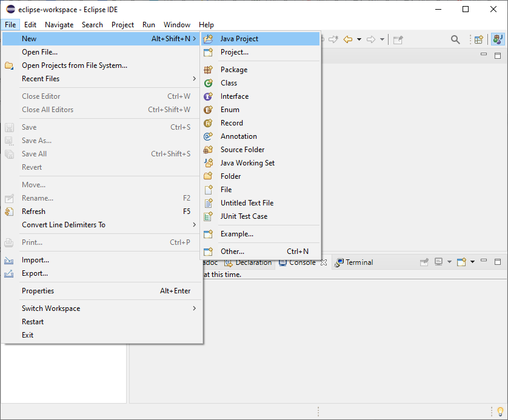This screenshot has height=420, width=508.
Task: Open the Open Console dropdown arrow
Action: [473, 262]
